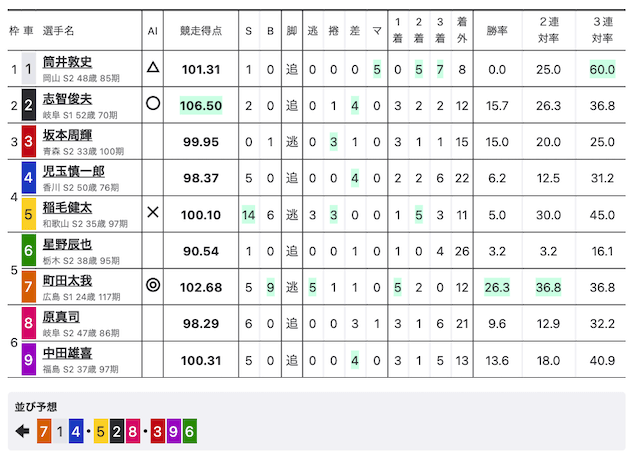Click the double-circle AI mark for 町田太我
The width and height of the screenshot is (640, 457).
coord(153,285)
